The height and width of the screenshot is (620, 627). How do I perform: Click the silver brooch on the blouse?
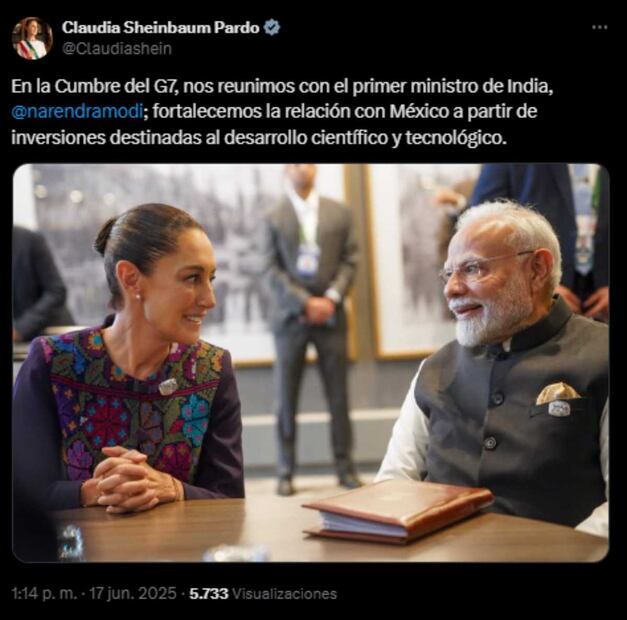pyautogui.click(x=168, y=386)
